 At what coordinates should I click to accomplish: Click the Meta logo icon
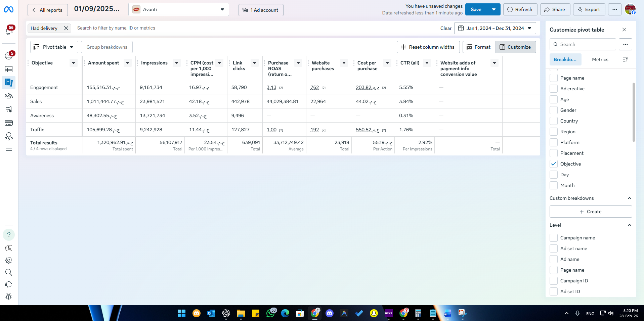[9, 10]
